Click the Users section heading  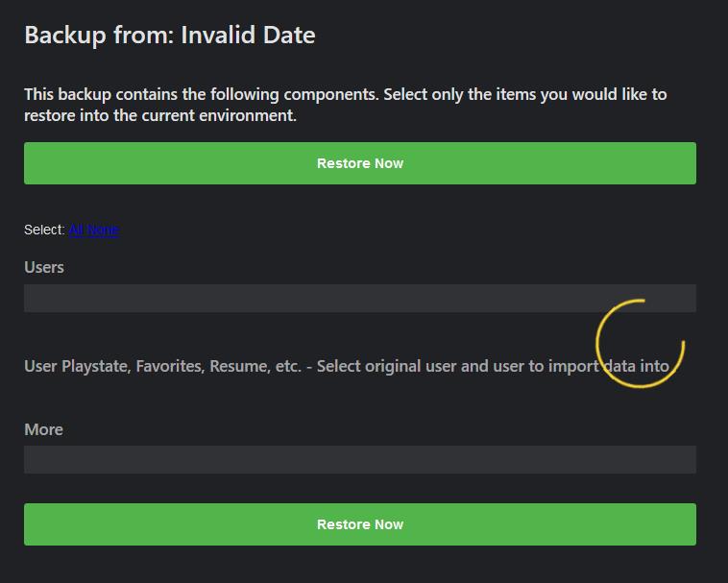44,267
